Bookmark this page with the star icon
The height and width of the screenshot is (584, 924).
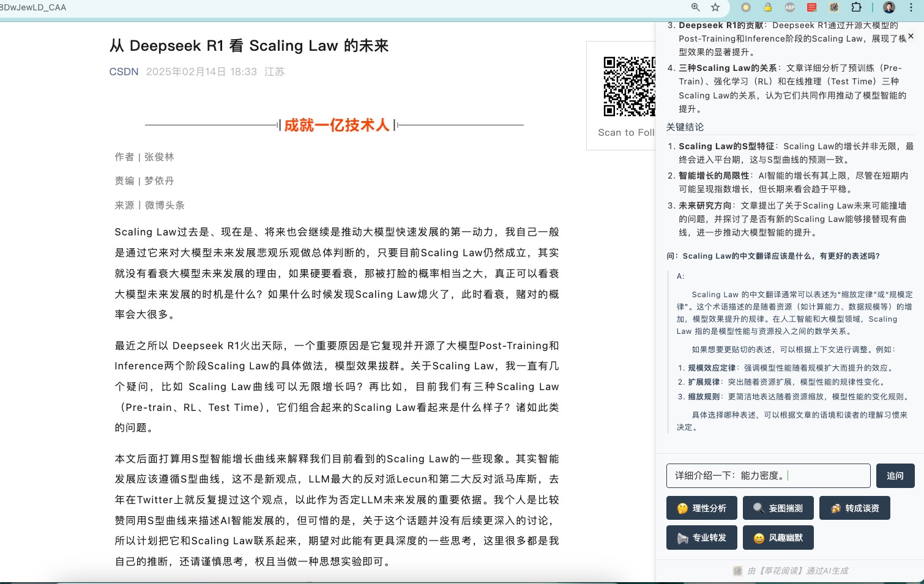pyautogui.click(x=715, y=7)
